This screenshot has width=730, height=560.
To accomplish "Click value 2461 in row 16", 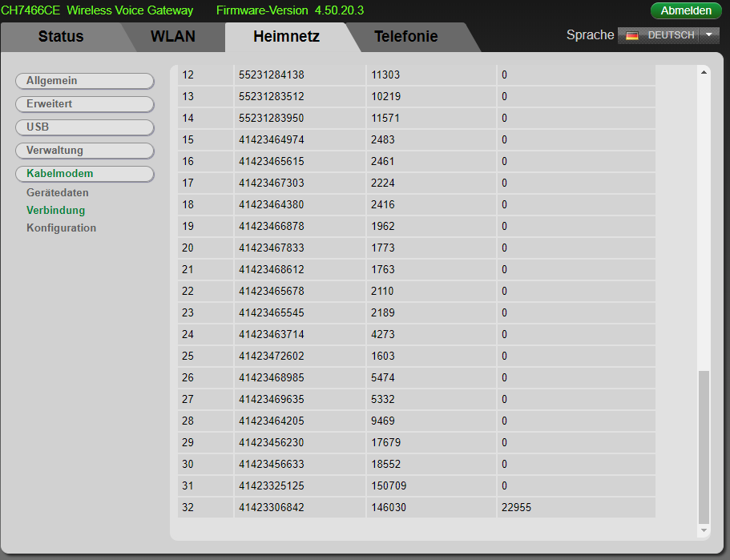I will tap(383, 162).
